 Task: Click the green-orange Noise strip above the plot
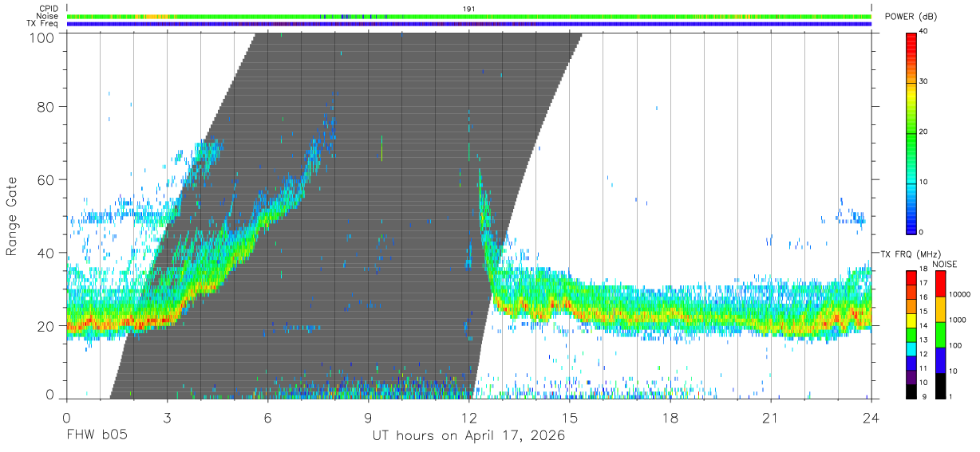tap(469, 16)
